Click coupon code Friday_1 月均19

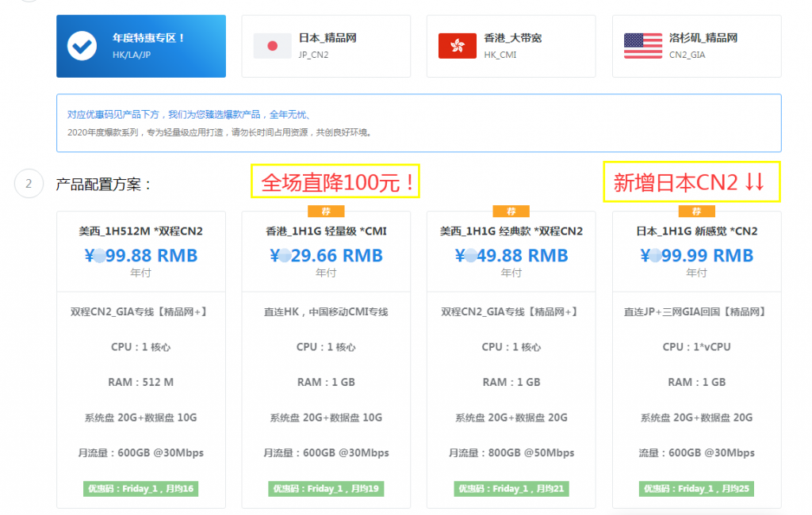tap(326, 489)
